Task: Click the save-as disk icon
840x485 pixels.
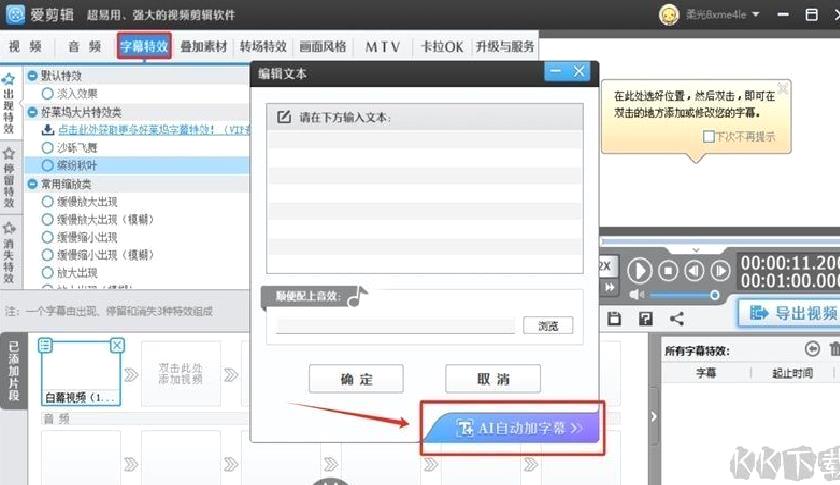Action: click(x=646, y=318)
